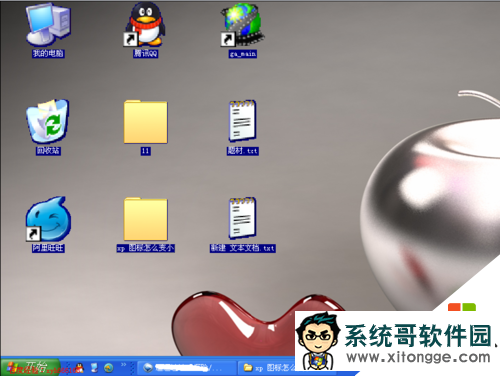Click the 阿里旺旺 label text
The height and width of the screenshot is (376, 500).
tap(48, 248)
